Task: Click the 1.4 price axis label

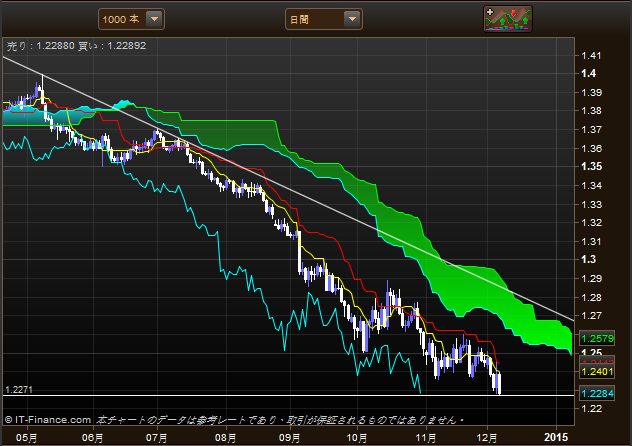Action: click(x=588, y=73)
